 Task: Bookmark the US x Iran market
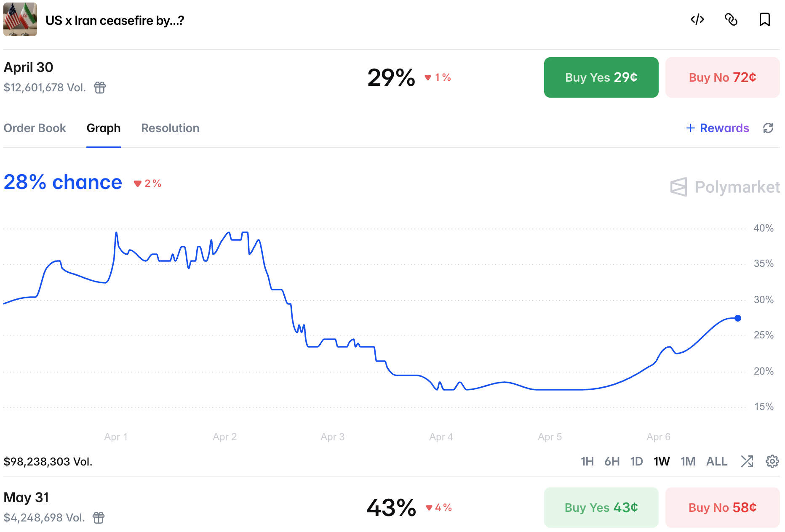click(764, 19)
